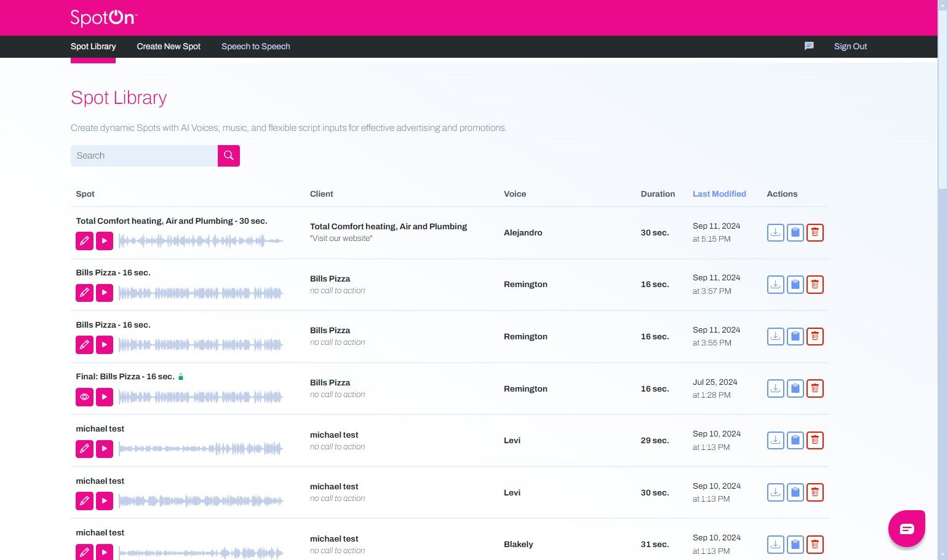
Task: Play the Final: Bills Pizza spot
Action: point(105,397)
